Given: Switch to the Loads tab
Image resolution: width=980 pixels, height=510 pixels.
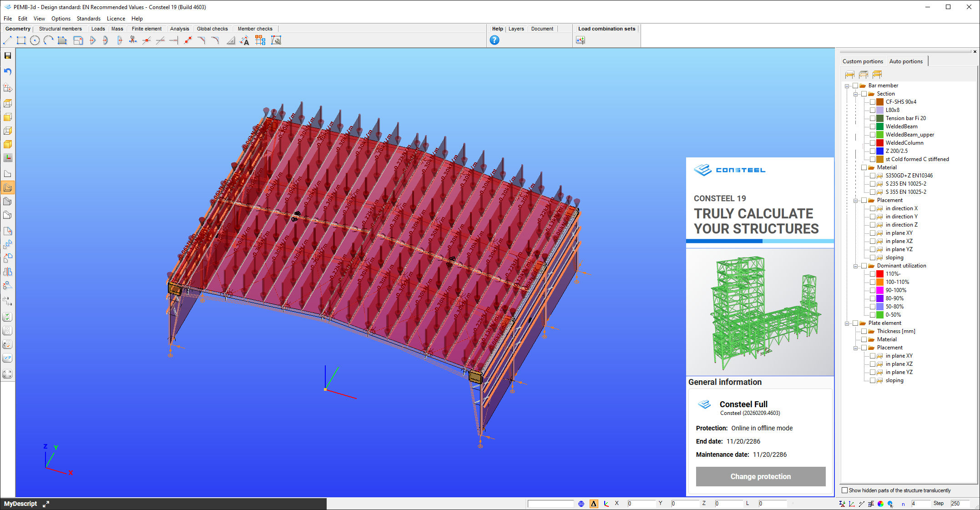Looking at the screenshot, I should [98, 28].
